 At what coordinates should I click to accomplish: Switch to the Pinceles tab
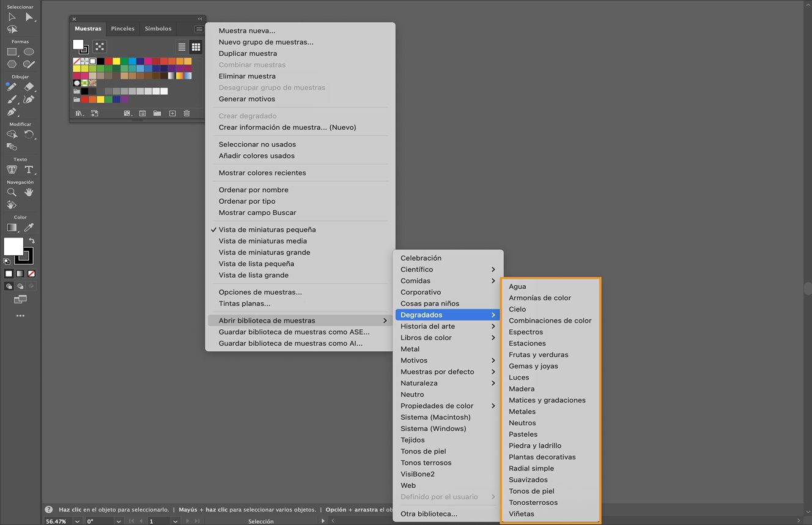click(x=122, y=29)
